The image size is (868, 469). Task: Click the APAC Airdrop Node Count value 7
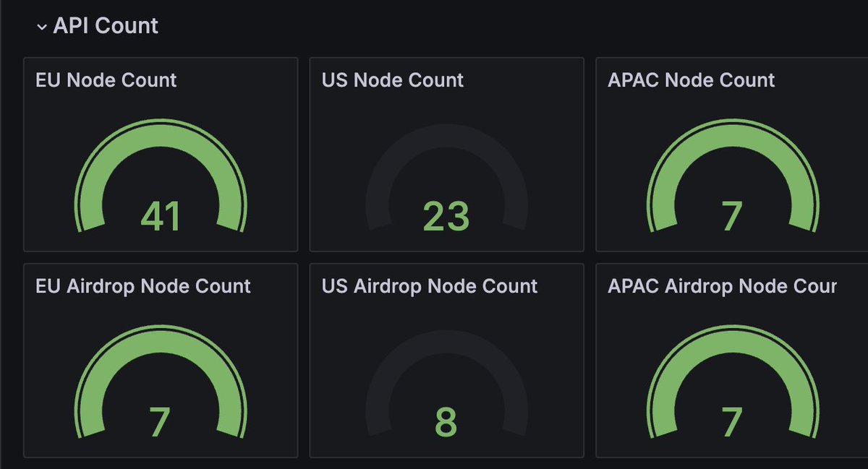[732, 423]
